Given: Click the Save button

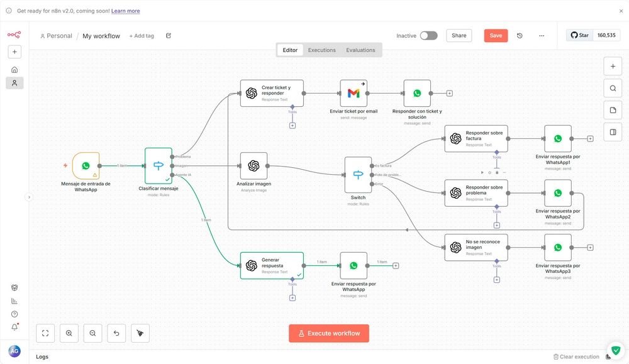Looking at the screenshot, I should pos(496,35).
